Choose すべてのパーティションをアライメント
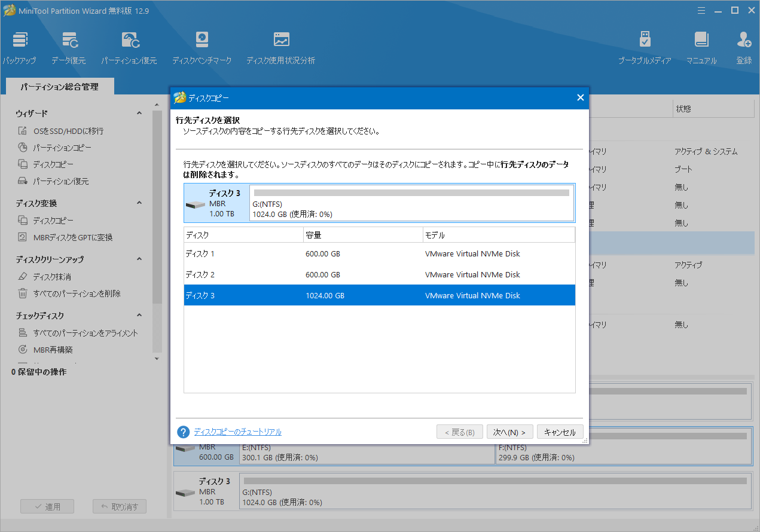This screenshot has height=532, width=760. 78,333
